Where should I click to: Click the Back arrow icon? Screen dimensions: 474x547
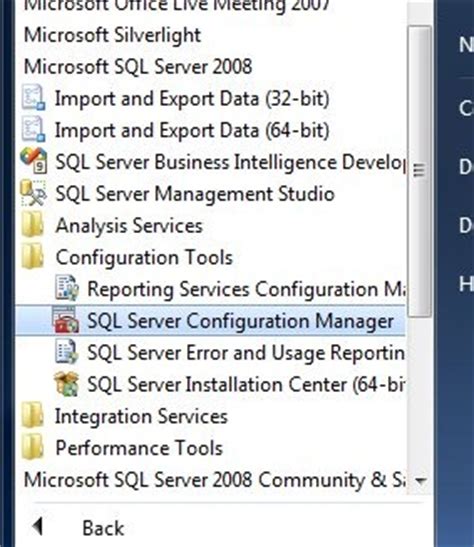(37, 526)
